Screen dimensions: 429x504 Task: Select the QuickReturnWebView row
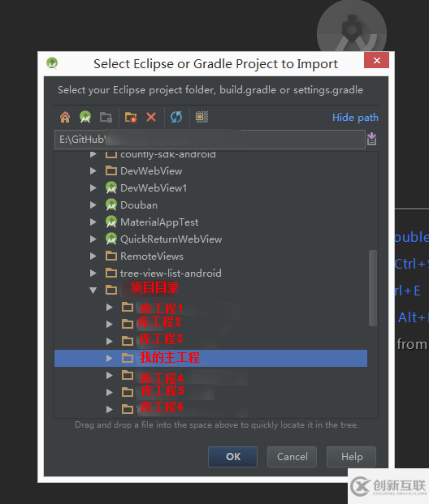point(210,239)
